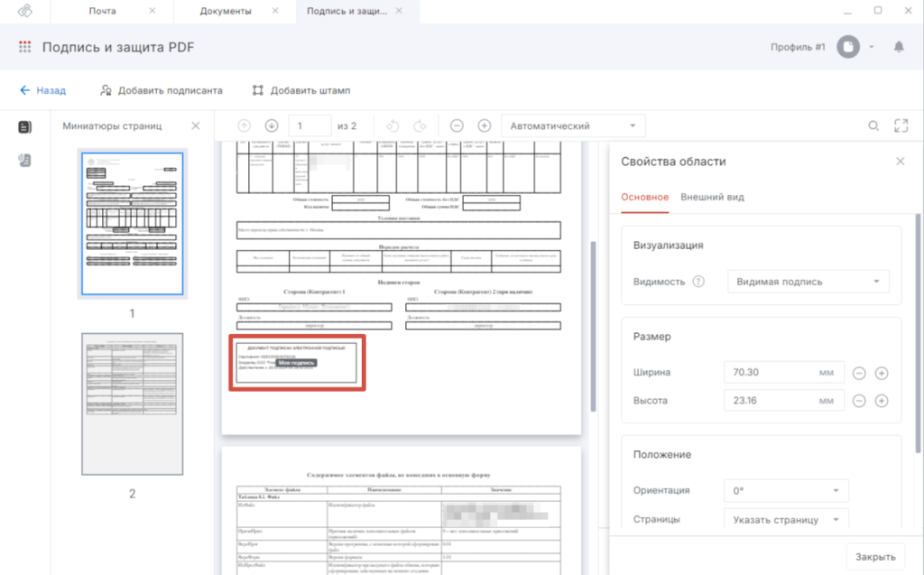Open the apps grid menu icon

tap(24, 47)
